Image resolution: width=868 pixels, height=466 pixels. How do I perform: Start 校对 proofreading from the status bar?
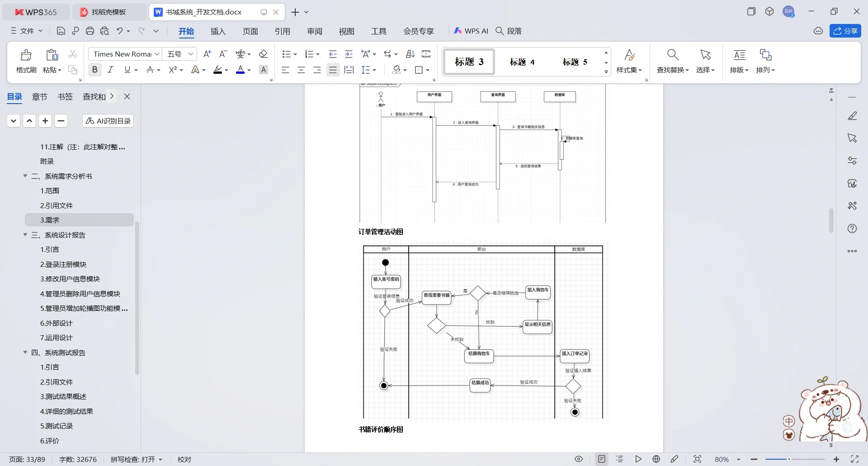[184, 459]
